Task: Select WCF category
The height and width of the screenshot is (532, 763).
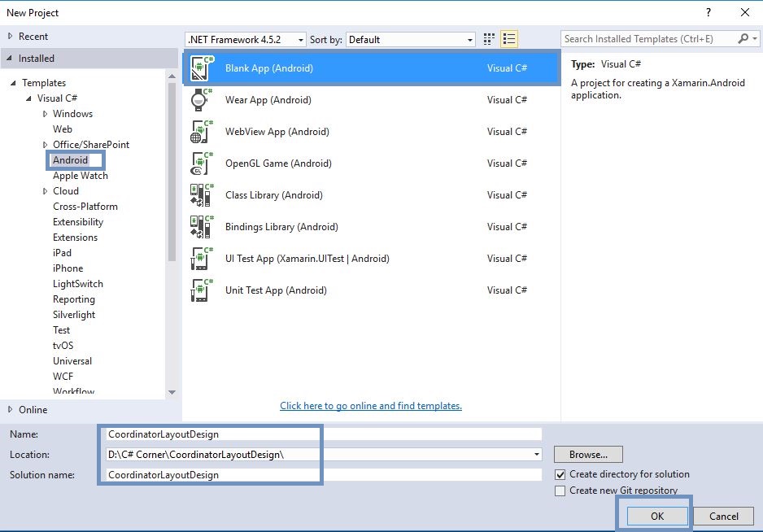Action: [x=63, y=377]
